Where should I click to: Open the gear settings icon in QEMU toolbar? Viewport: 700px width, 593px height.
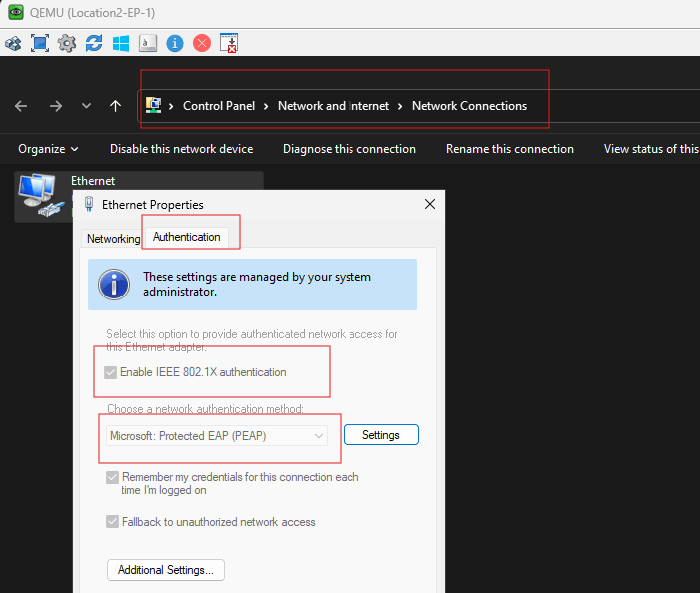point(67,43)
